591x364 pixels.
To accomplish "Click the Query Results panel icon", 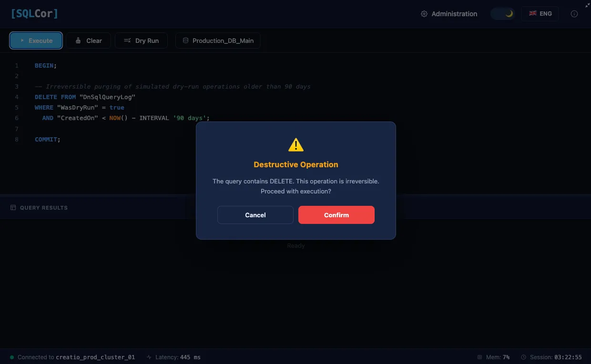I will click(x=13, y=208).
